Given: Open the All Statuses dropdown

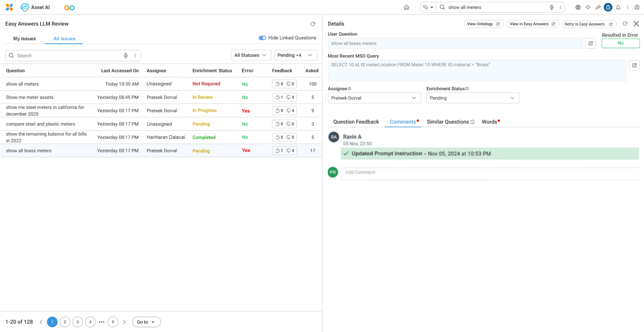Looking at the screenshot, I should pos(250,55).
